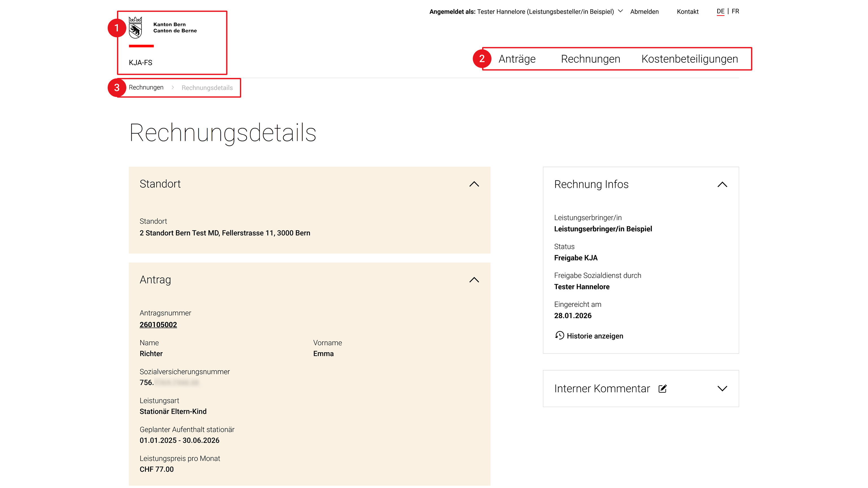Click the Abmelden link

(x=644, y=12)
